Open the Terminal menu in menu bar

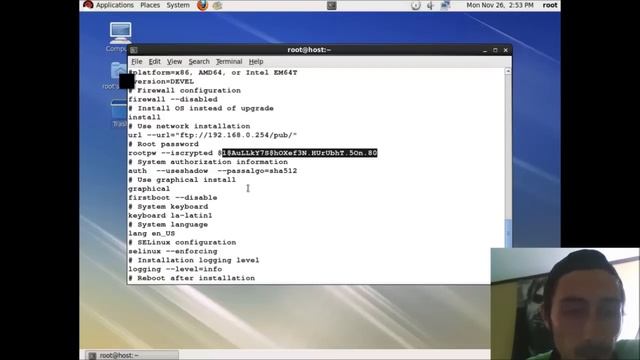pyautogui.click(x=229, y=62)
